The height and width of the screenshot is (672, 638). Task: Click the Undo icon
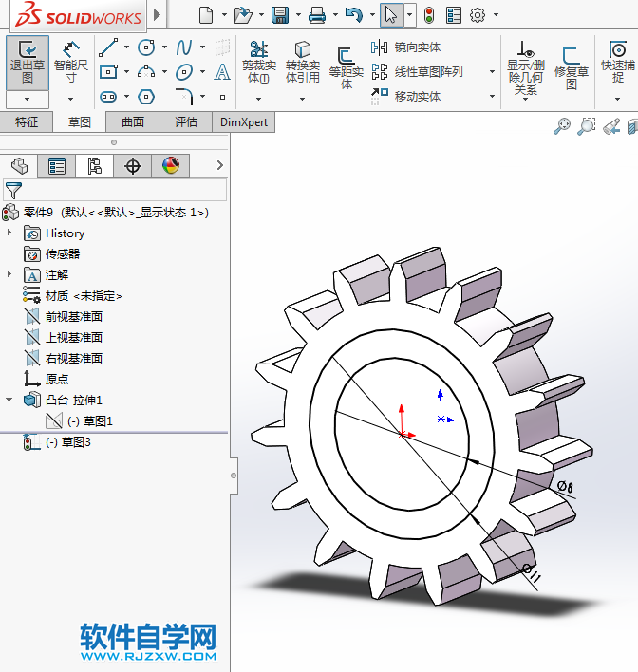(354, 15)
